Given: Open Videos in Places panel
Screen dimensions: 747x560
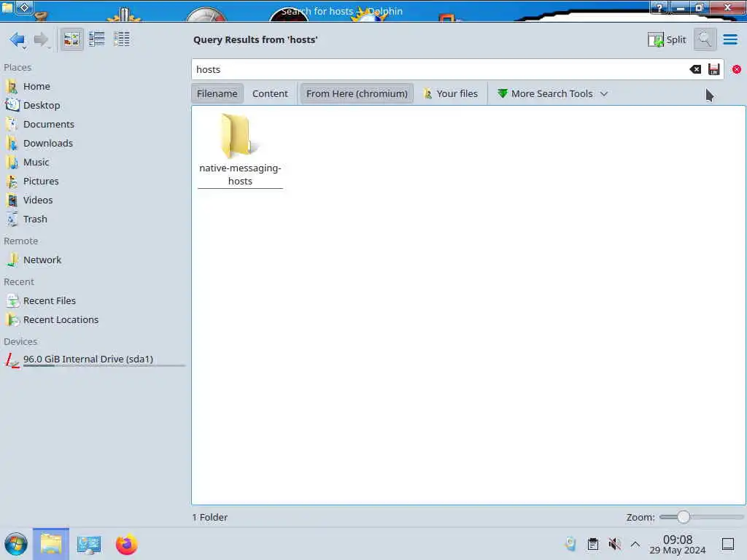Looking at the screenshot, I should pos(38,201).
